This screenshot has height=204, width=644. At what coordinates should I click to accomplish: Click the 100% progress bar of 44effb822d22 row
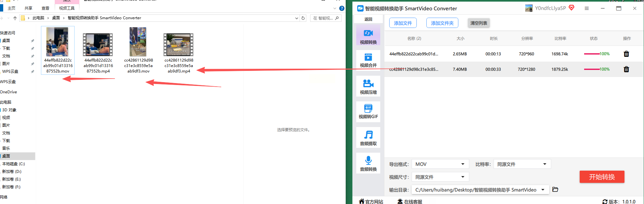[x=597, y=54]
